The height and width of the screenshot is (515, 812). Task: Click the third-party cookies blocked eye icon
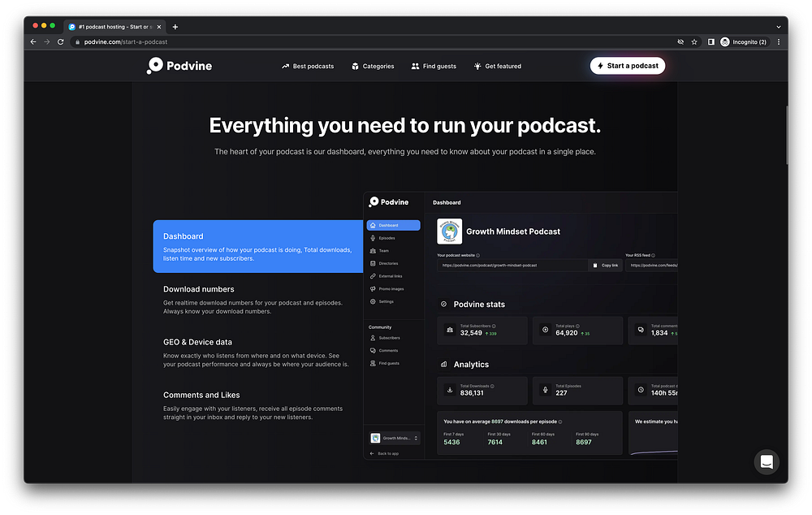coord(680,42)
